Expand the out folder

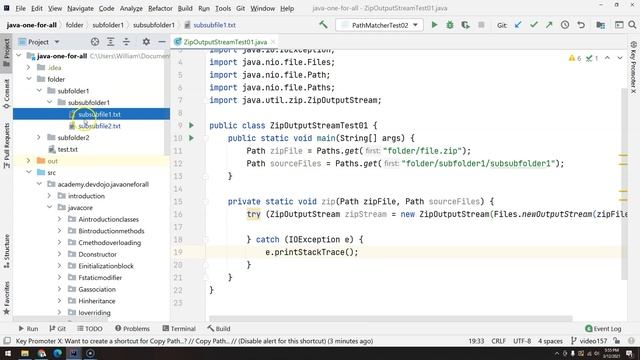click(29, 161)
